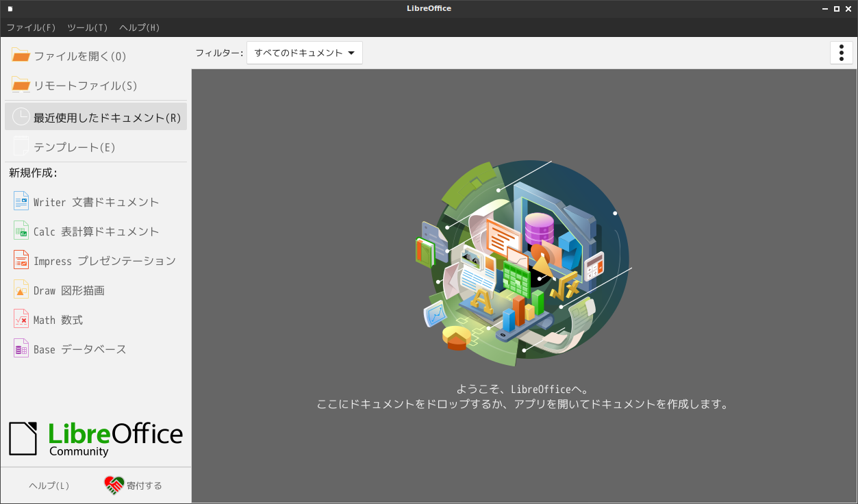The image size is (858, 504).
Task: Click the リモートファイル folder icon
Action: click(21, 86)
